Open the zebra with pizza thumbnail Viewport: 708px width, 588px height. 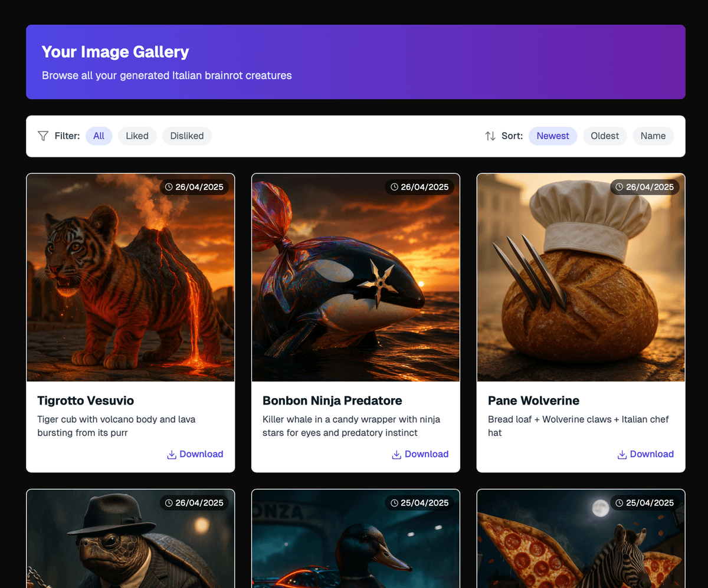(x=581, y=543)
